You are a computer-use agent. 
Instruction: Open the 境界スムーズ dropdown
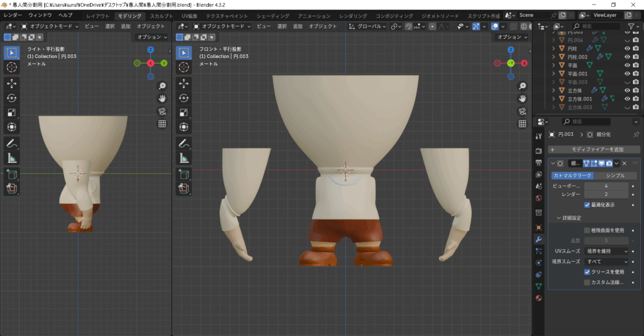pyautogui.click(x=606, y=261)
